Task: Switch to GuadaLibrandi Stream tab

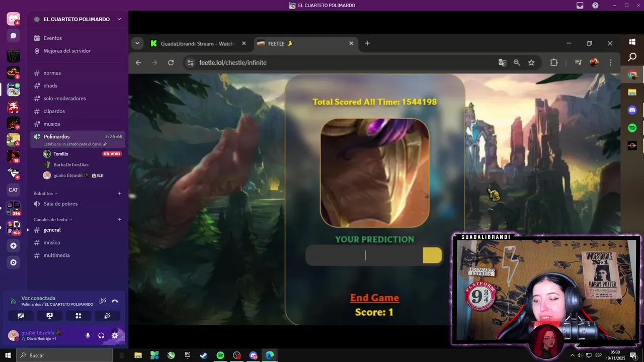Action: [x=198, y=44]
